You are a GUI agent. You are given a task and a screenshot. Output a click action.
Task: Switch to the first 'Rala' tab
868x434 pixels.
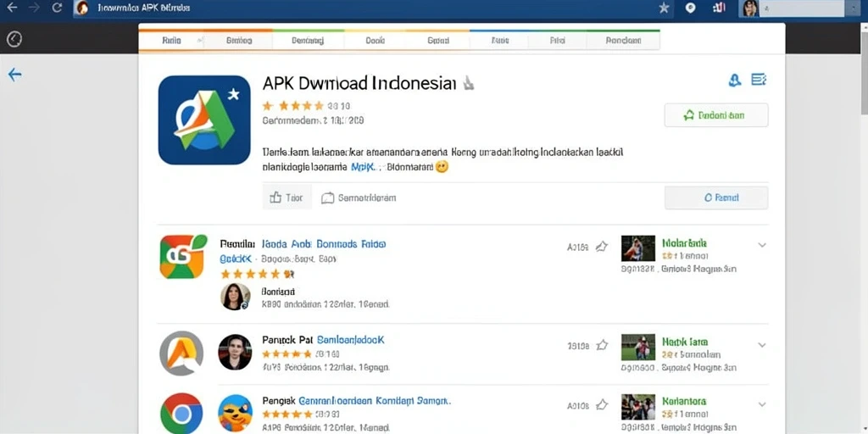pos(171,41)
